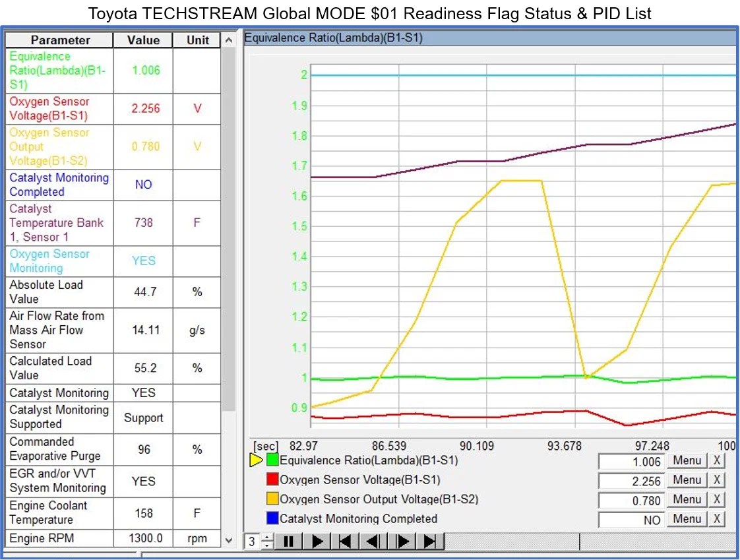
Task: Click the parameter list vertical scrollbar thumb
Action: click(x=228, y=230)
